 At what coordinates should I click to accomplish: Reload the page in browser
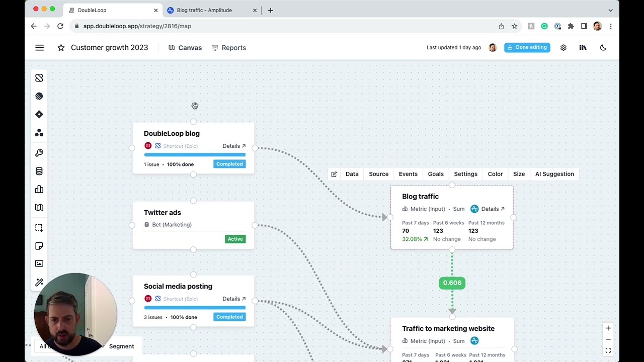pyautogui.click(x=60, y=26)
